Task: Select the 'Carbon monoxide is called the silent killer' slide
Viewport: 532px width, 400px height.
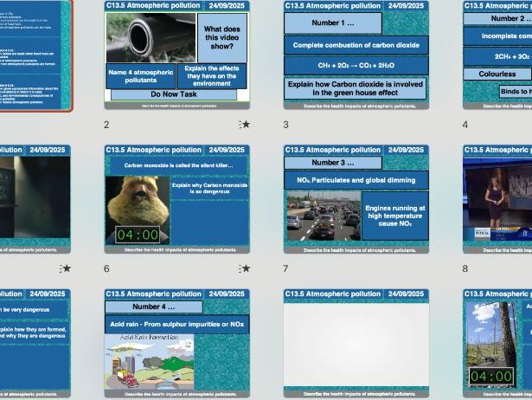Action: pos(176,199)
